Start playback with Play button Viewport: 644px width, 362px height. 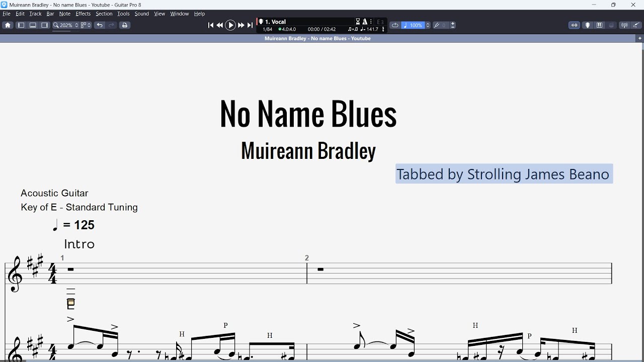[230, 25]
